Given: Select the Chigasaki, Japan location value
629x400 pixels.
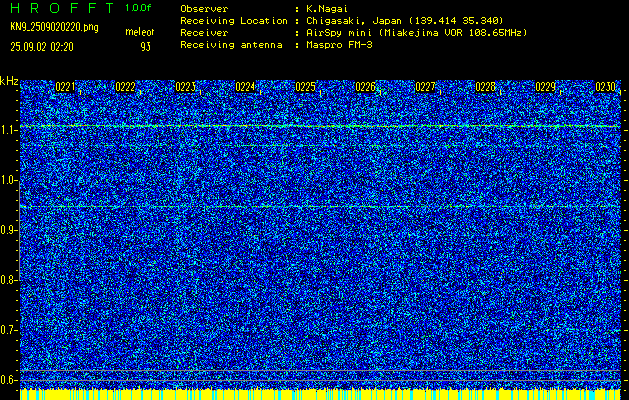Looking at the screenshot, I should click(405, 21).
